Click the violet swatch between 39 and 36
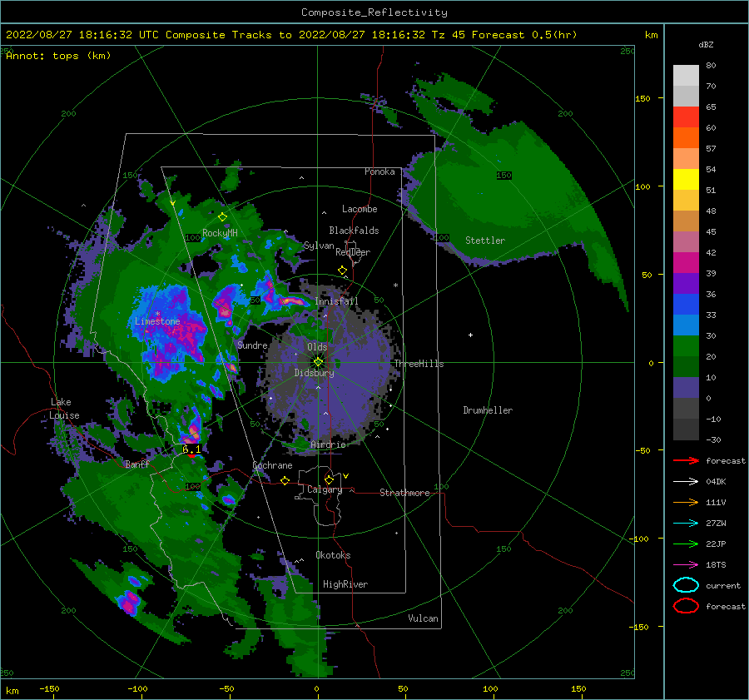The height and width of the screenshot is (700, 749). tap(686, 284)
